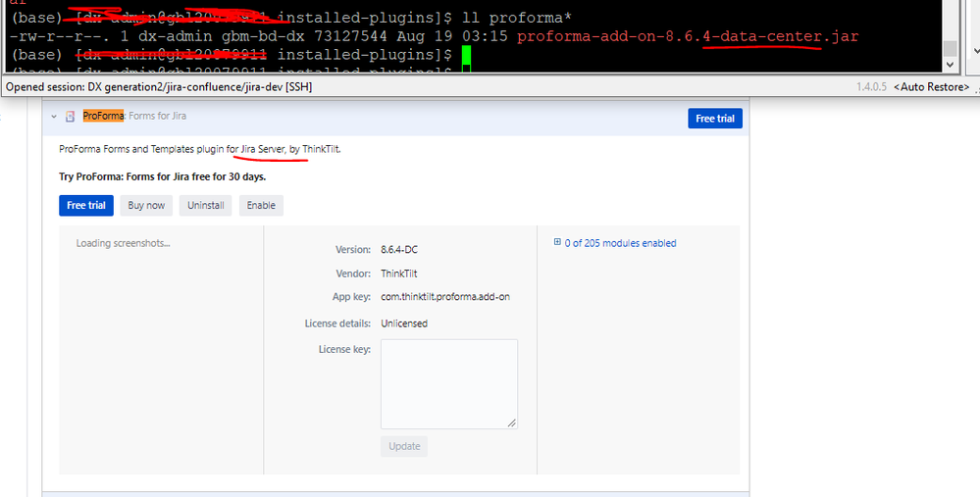Focus the License key text area
The width and height of the screenshot is (980, 497).
[449, 384]
